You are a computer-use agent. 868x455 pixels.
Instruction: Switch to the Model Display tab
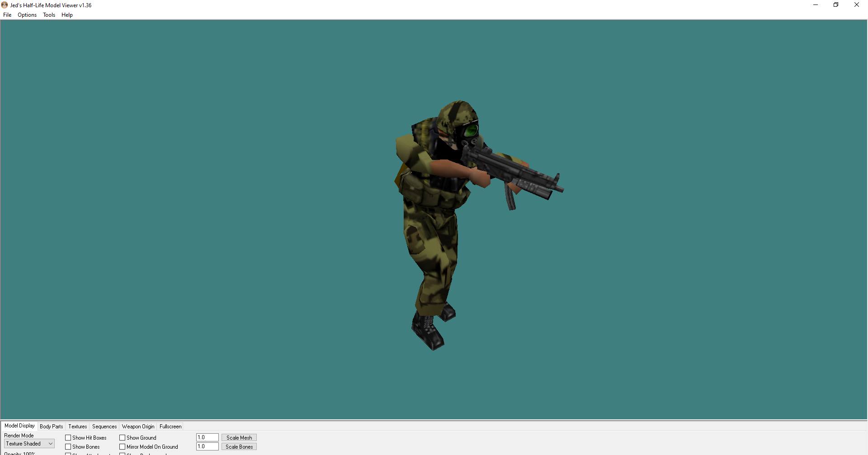tap(19, 426)
